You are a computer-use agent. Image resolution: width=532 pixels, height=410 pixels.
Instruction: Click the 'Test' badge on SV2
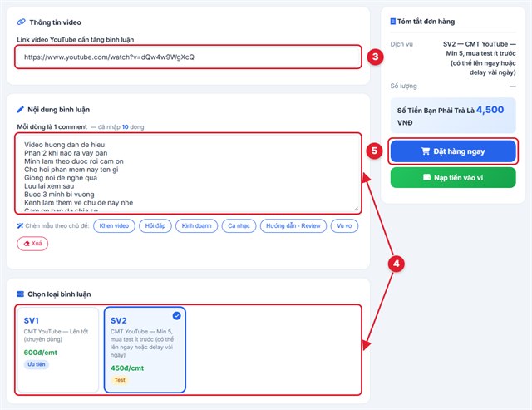coord(120,380)
